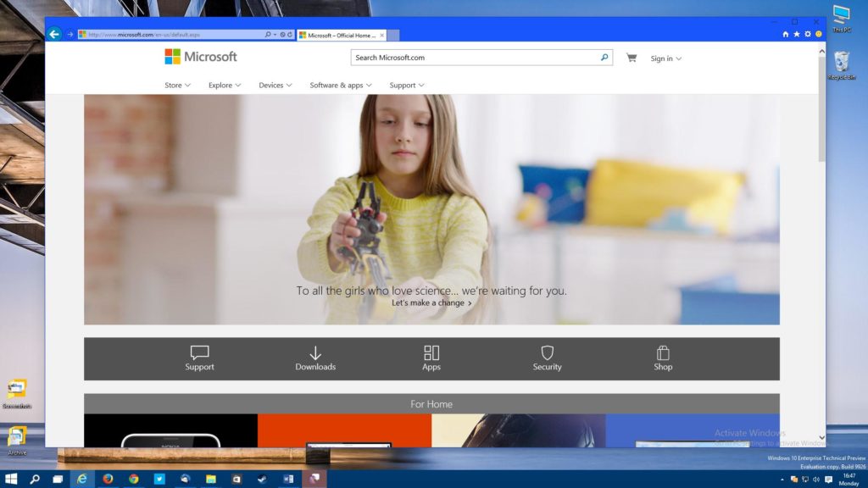Select the Archive desktop icon

[x=17, y=441]
